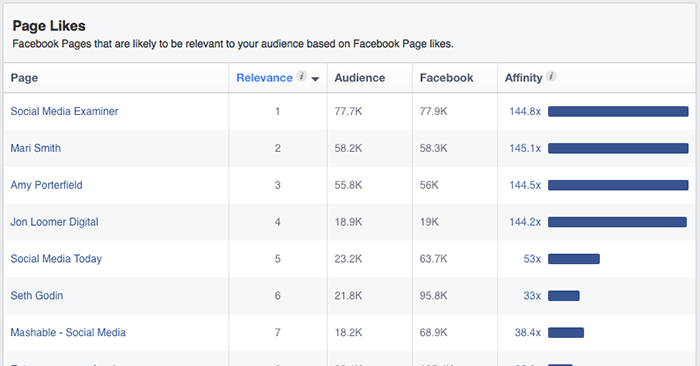700x366 pixels.
Task: Sort by the Relevance column header
Action: [264, 78]
